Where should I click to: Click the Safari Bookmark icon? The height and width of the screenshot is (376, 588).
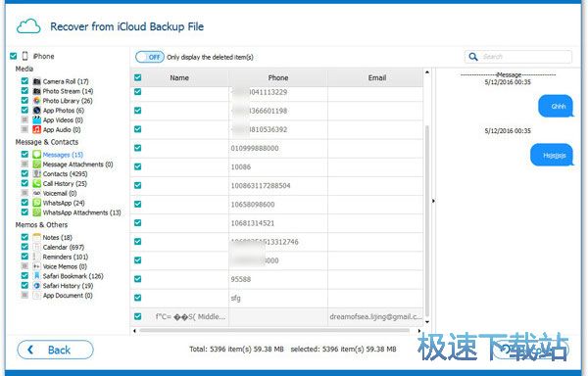(37, 276)
